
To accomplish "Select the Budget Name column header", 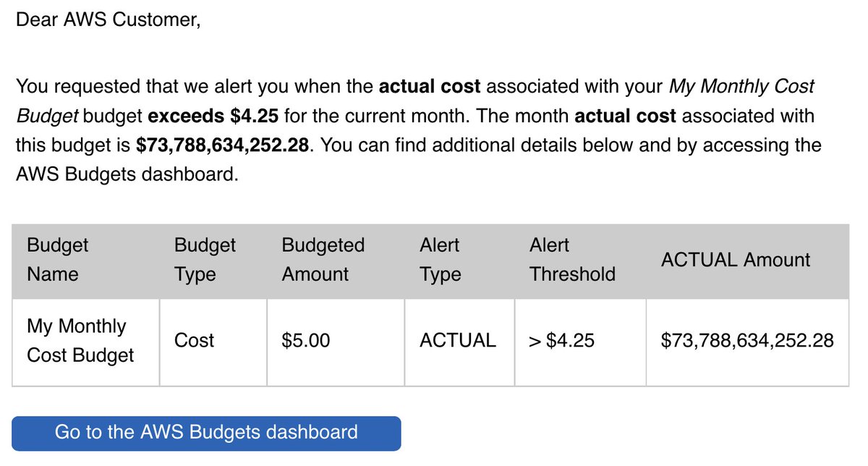I will (x=86, y=260).
